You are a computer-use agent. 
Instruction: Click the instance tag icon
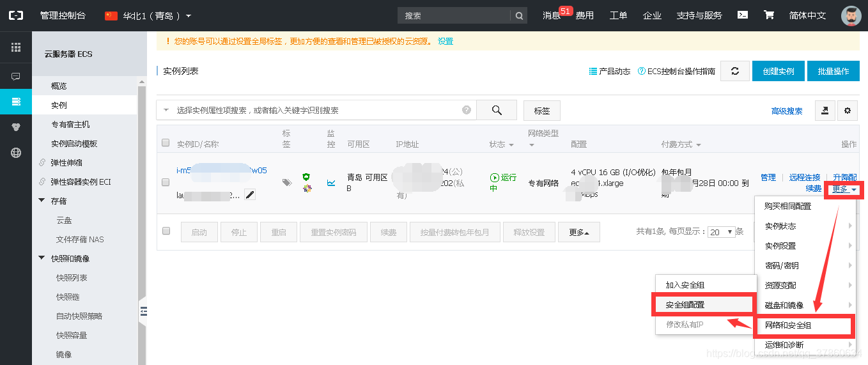287,183
